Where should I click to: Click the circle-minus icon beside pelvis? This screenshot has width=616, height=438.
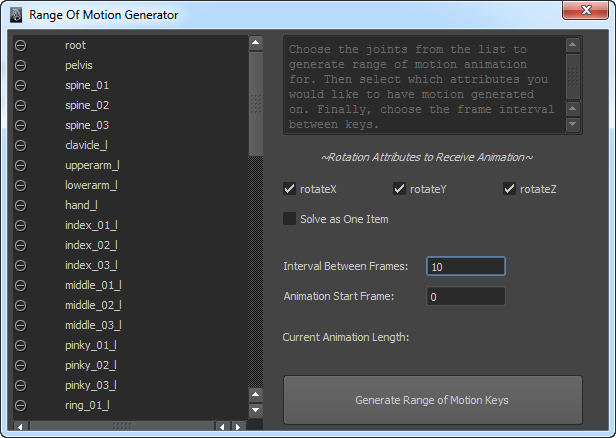click(x=20, y=66)
